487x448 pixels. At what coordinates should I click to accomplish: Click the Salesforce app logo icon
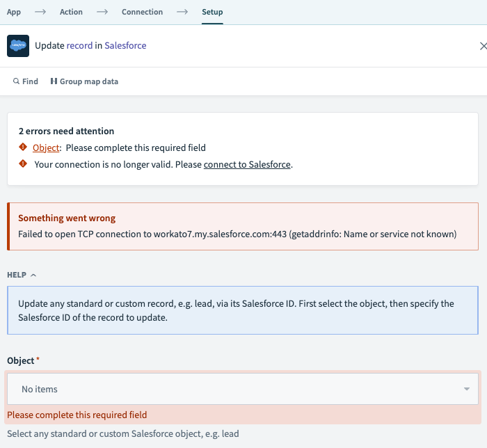tap(18, 46)
